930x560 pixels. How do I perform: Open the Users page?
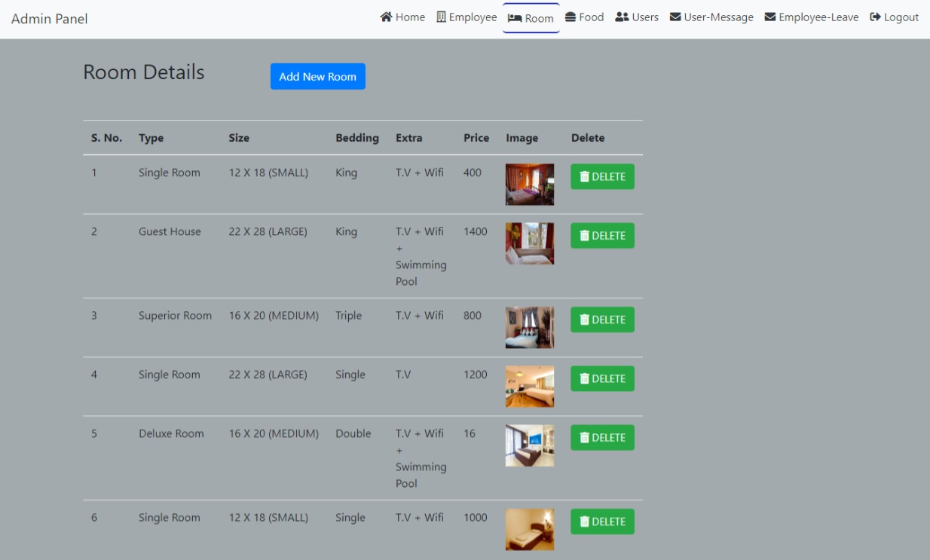click(637, 17)
